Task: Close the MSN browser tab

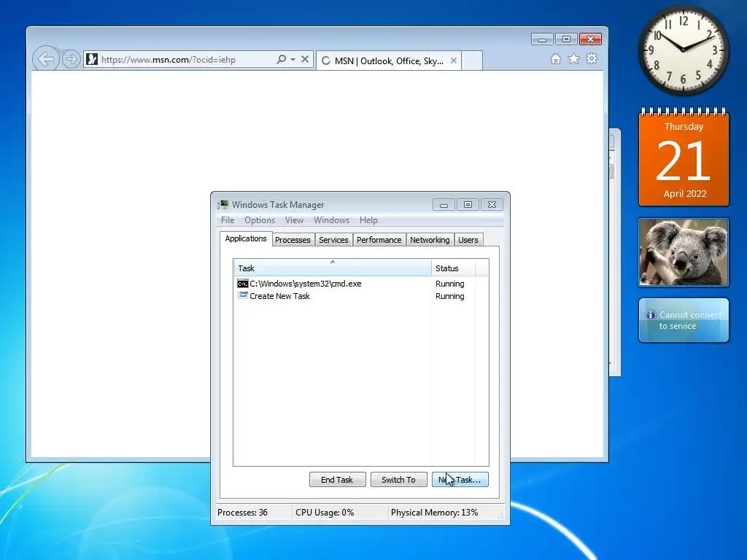Action: click(454, 61)
